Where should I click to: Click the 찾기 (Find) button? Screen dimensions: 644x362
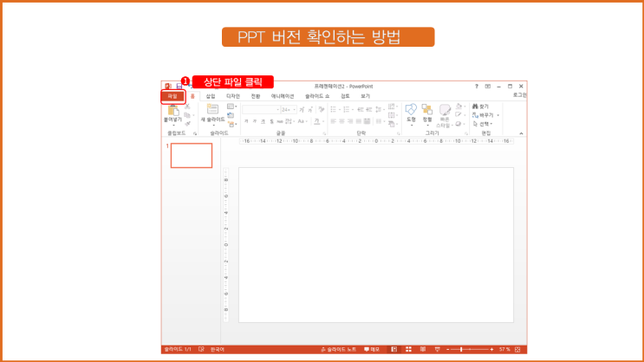tap(480, 107)
